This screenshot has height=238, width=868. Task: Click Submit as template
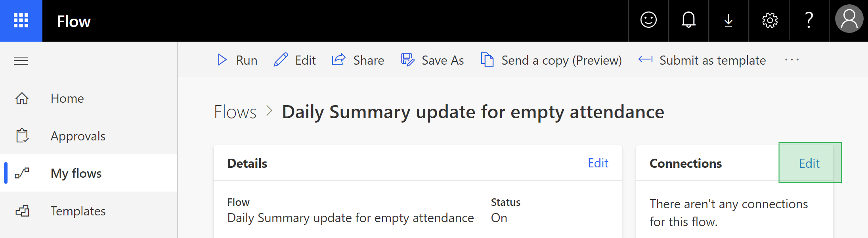point(702,60)
